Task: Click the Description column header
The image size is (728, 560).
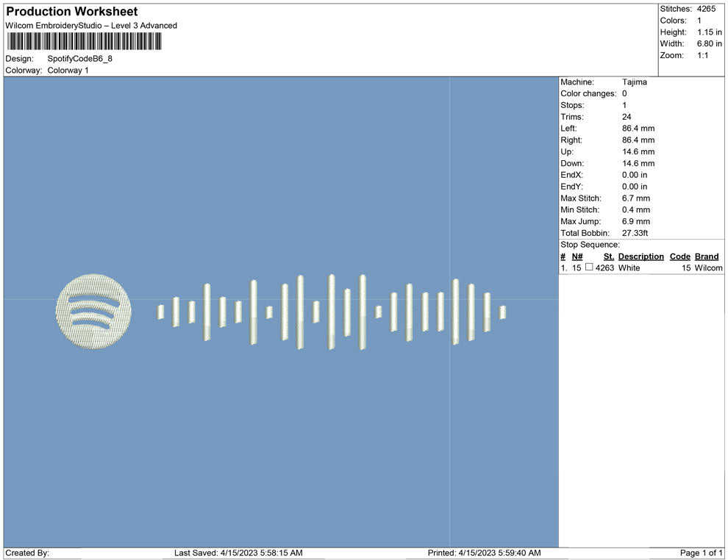Action: pyautogui.click(x=640, y=256)
